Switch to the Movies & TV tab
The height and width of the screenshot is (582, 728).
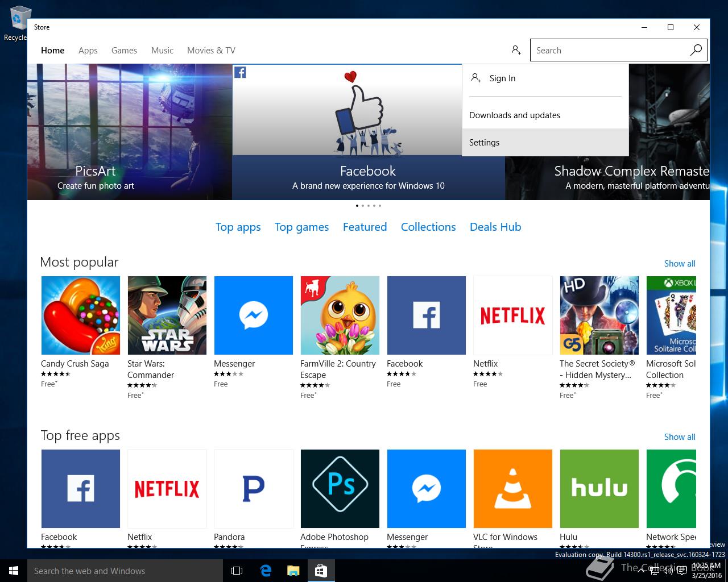click(x=211, y=50)
